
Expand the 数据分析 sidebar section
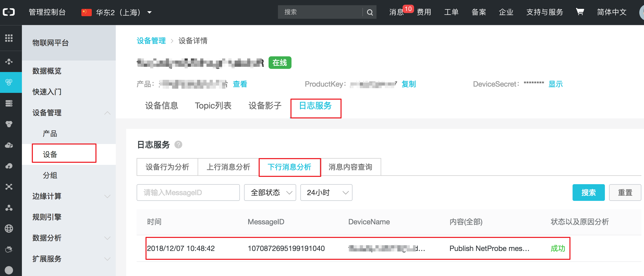[107, 238]
